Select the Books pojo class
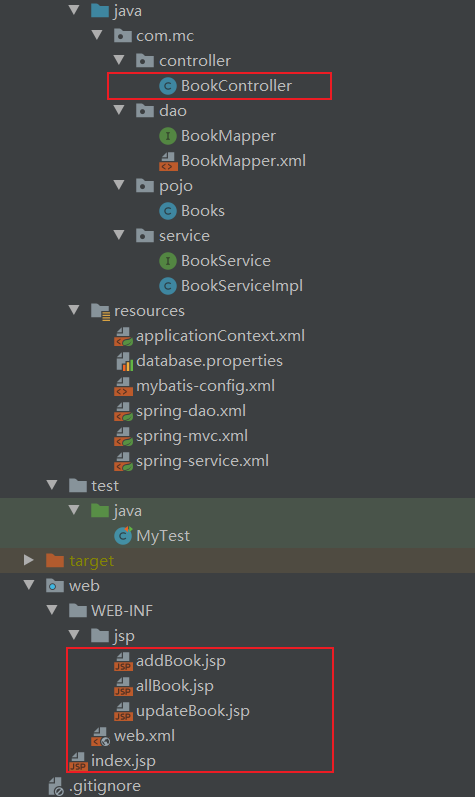Screen dimensions: 475x797 [x=203, y=211]
